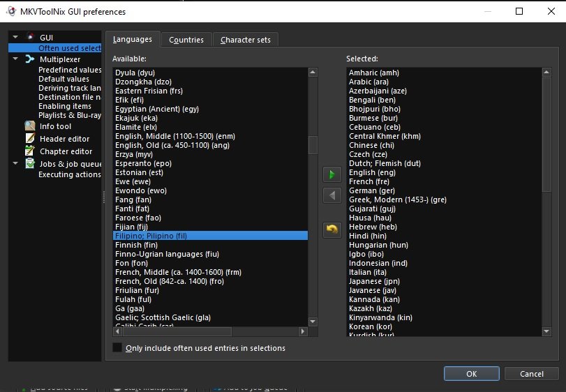Image resolution: width=566 pixels, height=392 pixels.
Task: Collapse the GUI tree node
Action: (x=15, y=37)
